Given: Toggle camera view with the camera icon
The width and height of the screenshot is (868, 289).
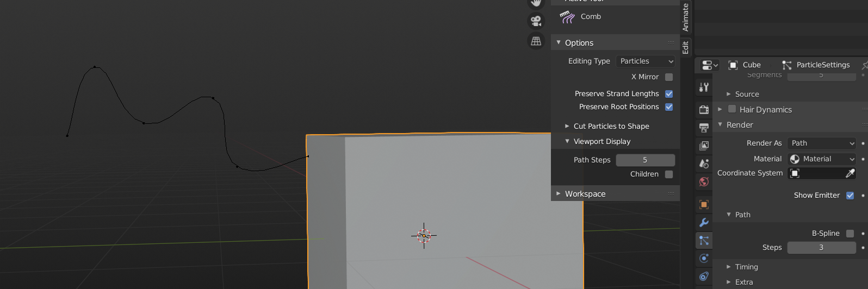Looking at the screenshot, I should [x=536, y=21].
